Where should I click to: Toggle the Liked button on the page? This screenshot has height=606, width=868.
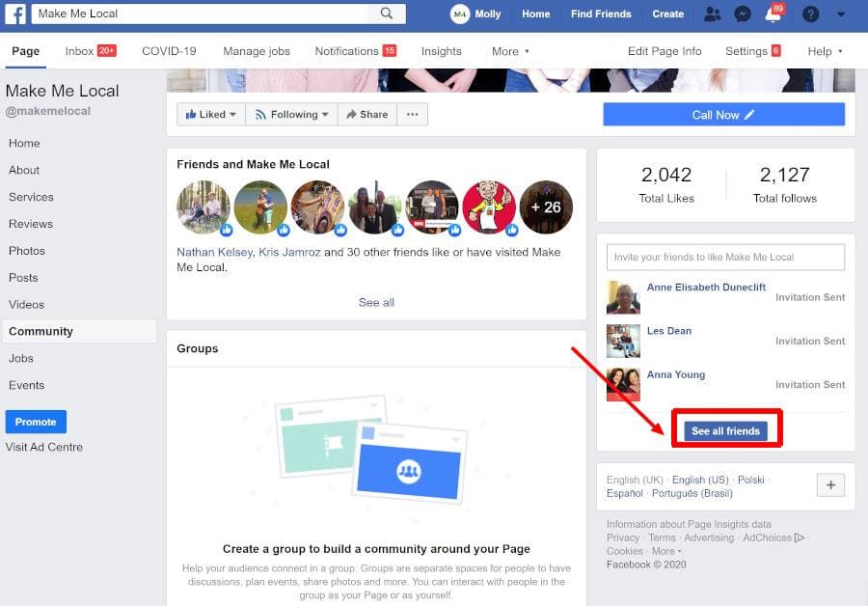click(x=210, y=115)
